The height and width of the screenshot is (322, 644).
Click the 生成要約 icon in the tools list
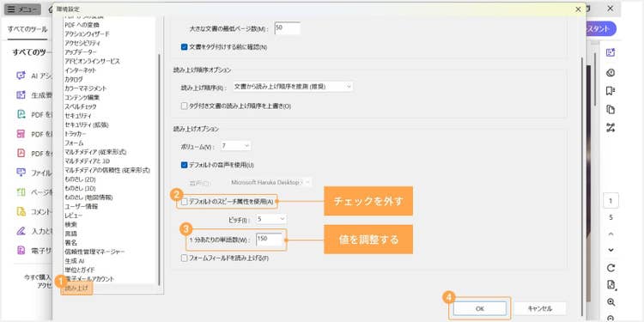tap(21, 94)
